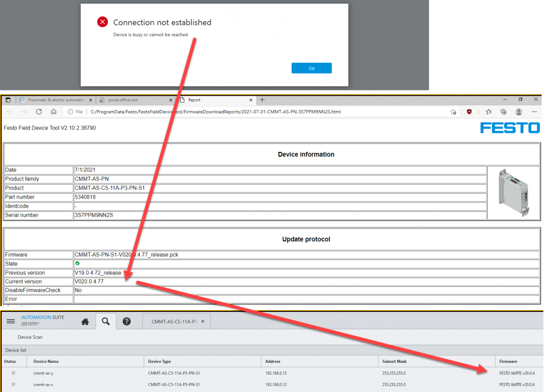
Task: Select the date value 7/1/2021
Action: (x=85, y=170)
